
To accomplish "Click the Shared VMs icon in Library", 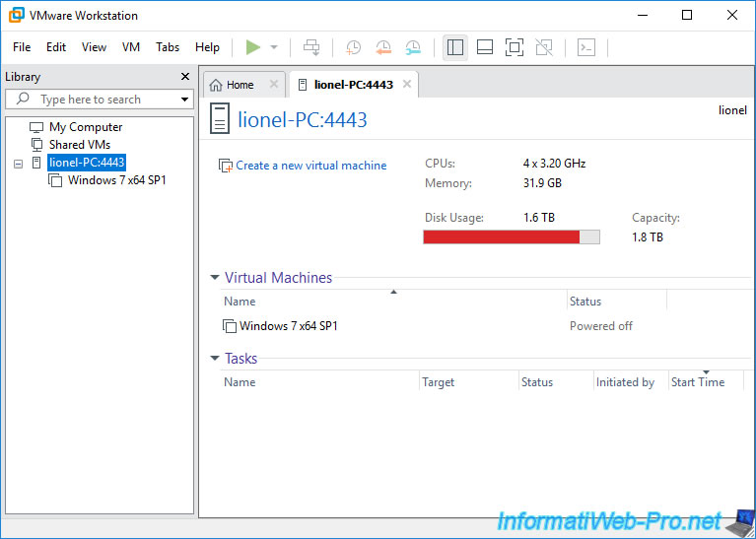I will click(x=36, y=145).
